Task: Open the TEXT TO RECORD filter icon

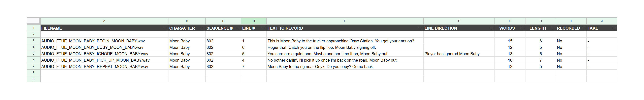Action: coord(420,28)
